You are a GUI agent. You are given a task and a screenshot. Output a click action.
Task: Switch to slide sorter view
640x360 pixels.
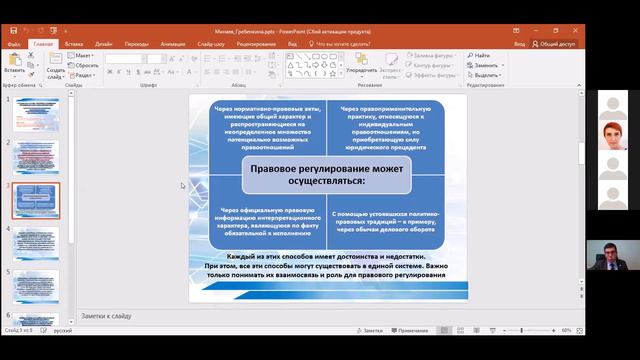point(460,331)
